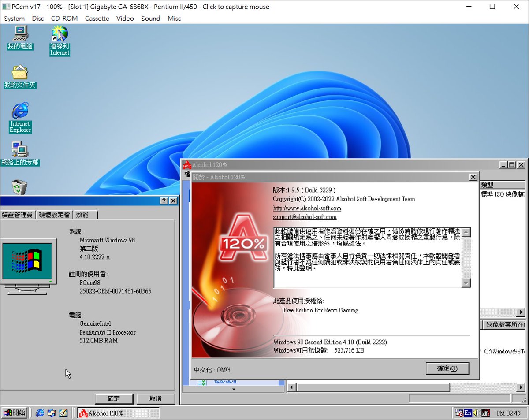The width and height of the screenshot is (529, 420).
Task: Open the 網路上的芳鄰 desktop icon
Action: [x=20, y=154]
